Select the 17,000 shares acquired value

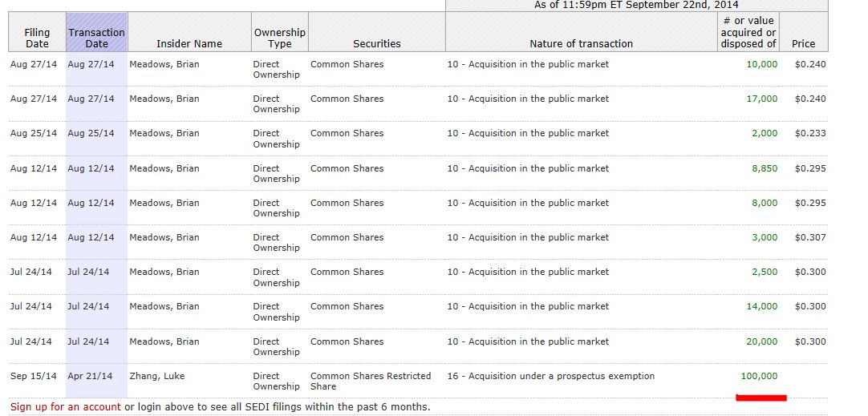click(x=761, y=99)
